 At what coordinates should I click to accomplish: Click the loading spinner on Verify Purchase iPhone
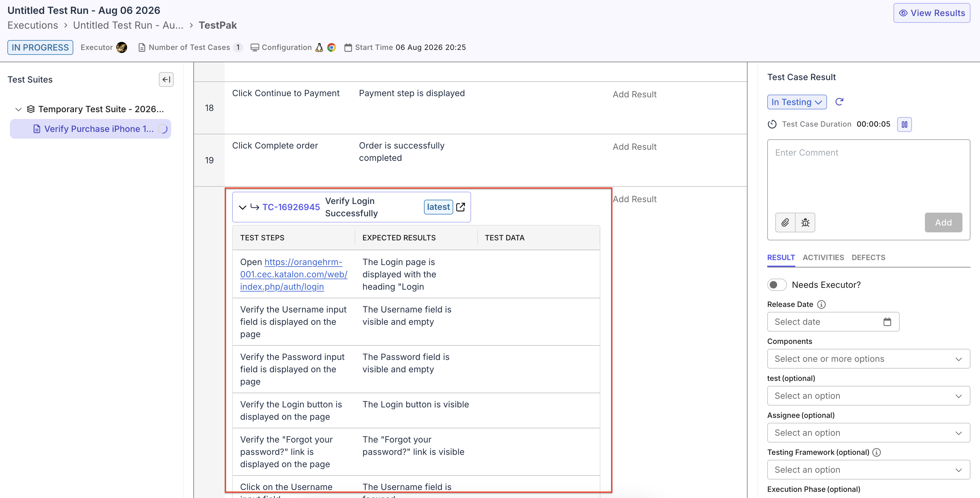pyautogui.click(x=163, y=129)
